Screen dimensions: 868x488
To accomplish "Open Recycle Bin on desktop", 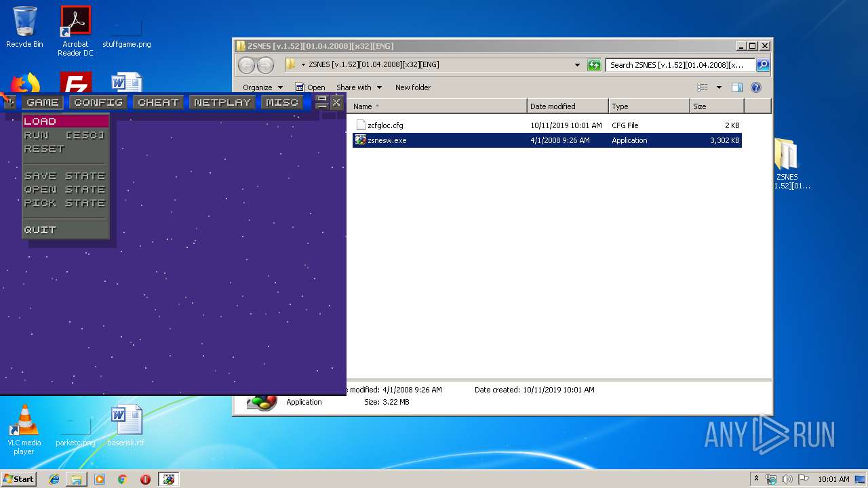I will click(x=24, y=27).
